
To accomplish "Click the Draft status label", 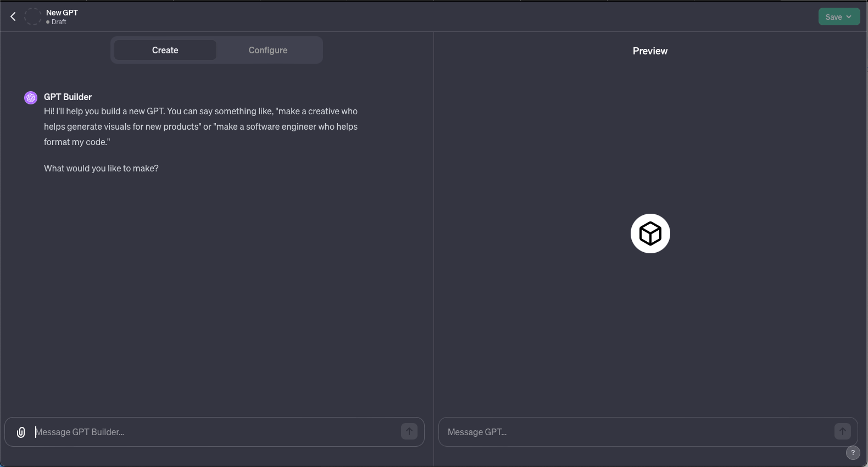I will [58, 22].
